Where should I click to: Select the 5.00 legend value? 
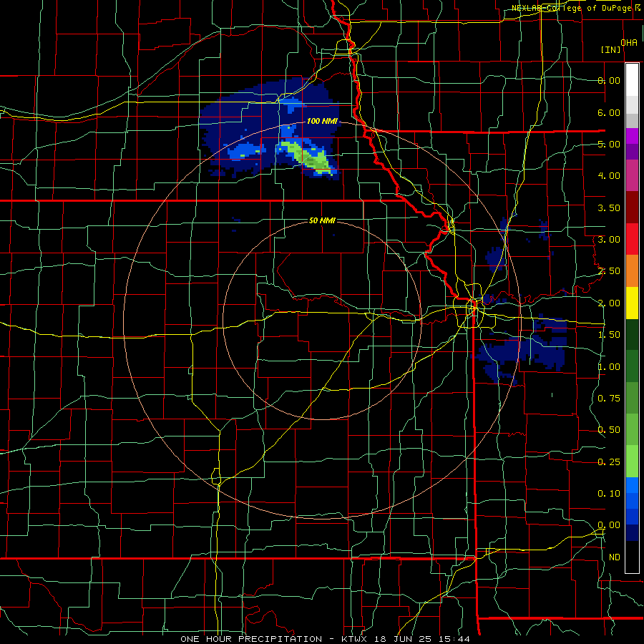[609, 144]
